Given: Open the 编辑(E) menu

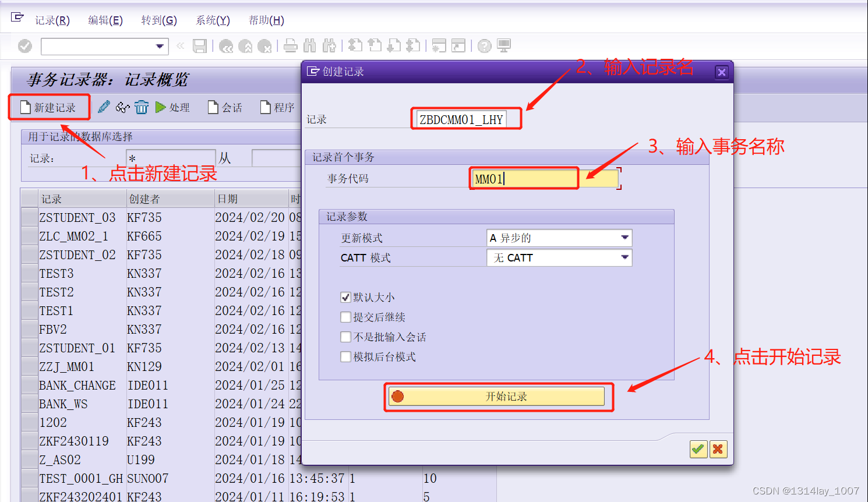Looking at the screenshot, I should [x=105, y=20].
